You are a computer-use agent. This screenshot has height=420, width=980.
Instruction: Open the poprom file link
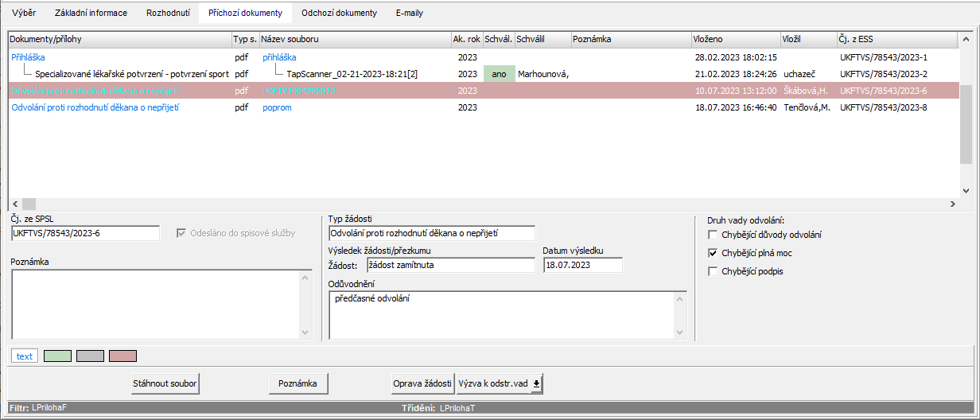click(x=277, y=107)
